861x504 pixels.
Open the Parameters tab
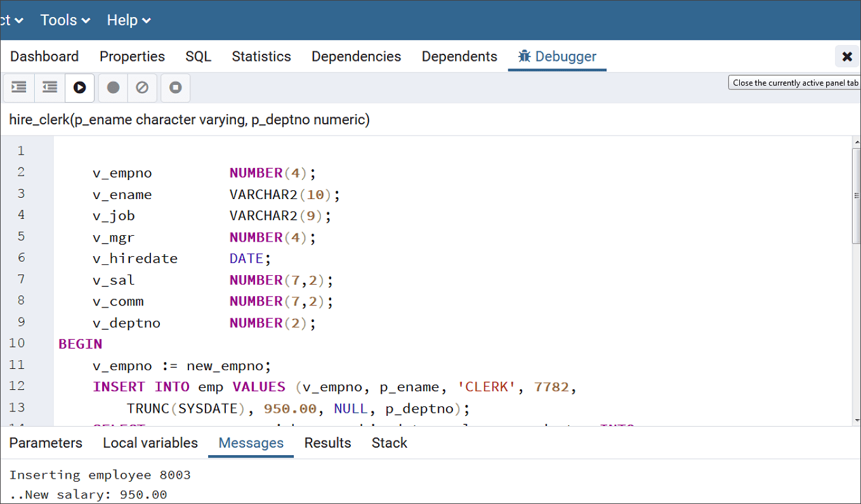point(45,443)
